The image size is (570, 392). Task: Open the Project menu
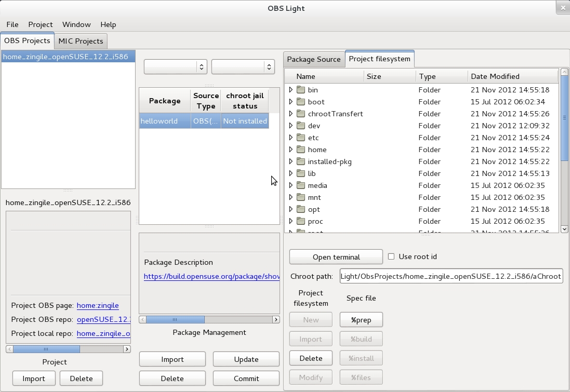tap(39, 24)
